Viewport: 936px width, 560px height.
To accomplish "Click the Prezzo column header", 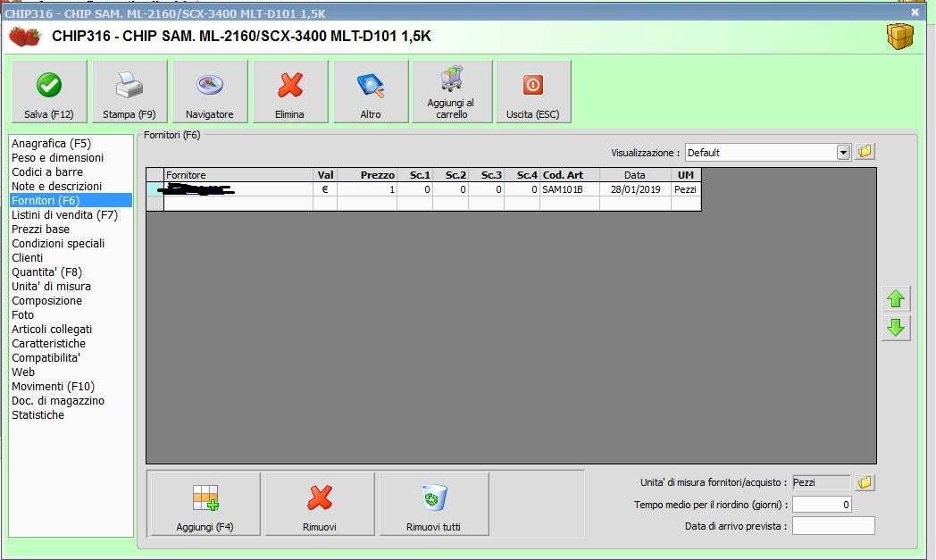I will tap(367, 175).
